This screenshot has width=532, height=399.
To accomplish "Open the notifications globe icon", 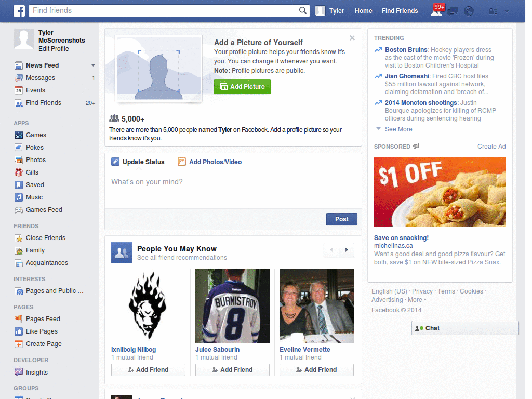I will coord(469,11).
